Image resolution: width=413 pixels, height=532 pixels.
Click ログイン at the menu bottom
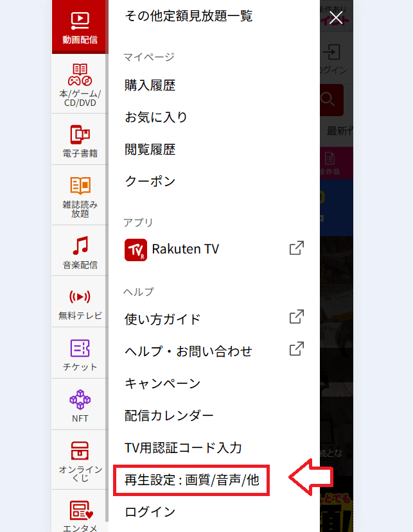click(x=150, y=511)
